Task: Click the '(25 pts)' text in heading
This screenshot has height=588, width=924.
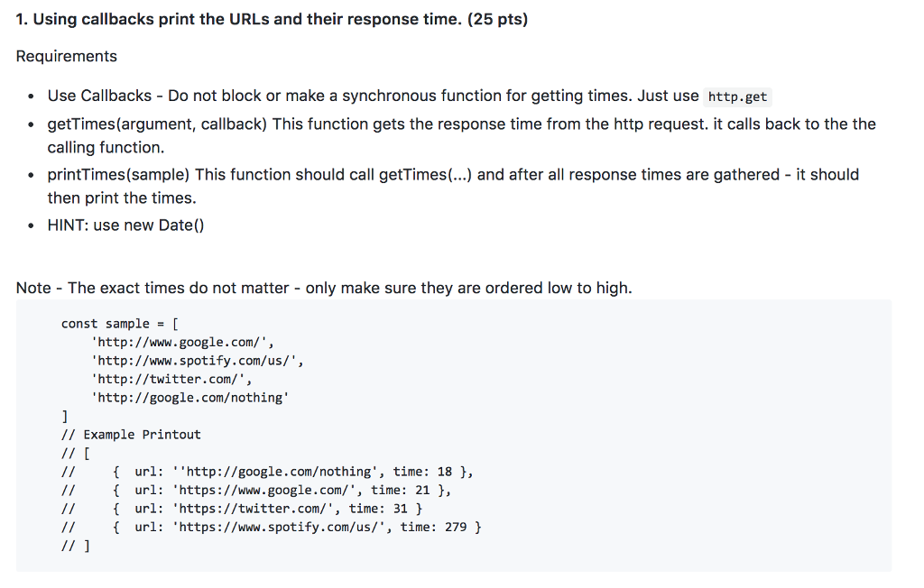Action: 497,20
